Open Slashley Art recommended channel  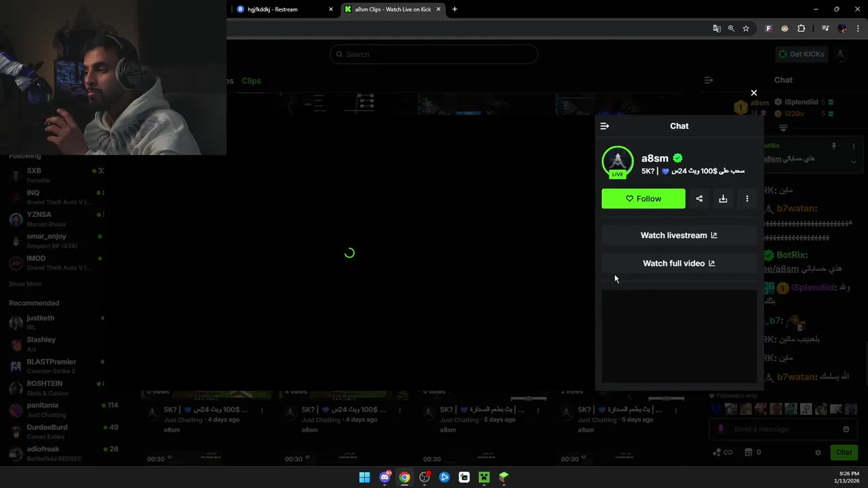tap(56, 344)
